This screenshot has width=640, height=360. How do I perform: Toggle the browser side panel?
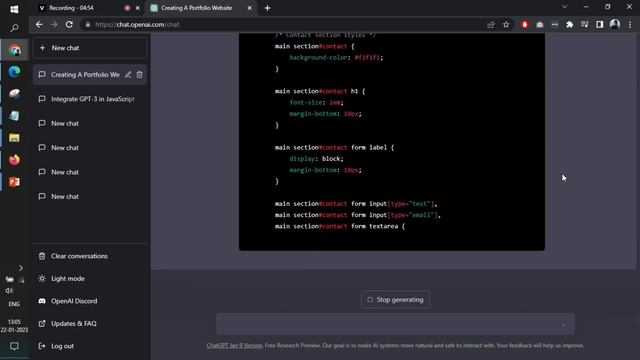coord(599,24)
